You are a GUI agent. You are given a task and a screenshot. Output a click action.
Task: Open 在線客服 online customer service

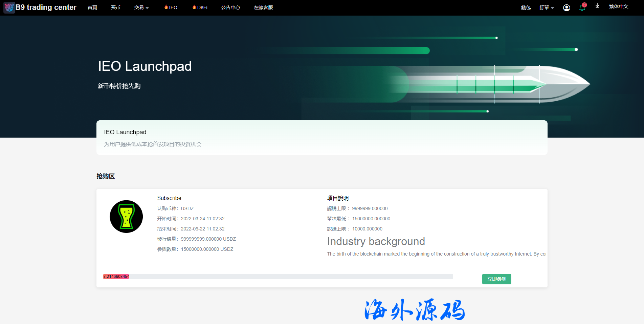tap(263, 7)
